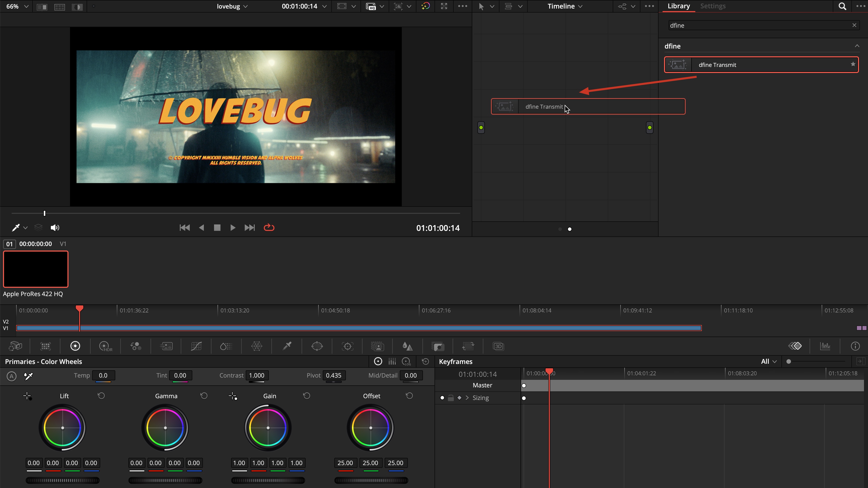Switch to the Library tab
868x488 pixels.
point(679,6)
